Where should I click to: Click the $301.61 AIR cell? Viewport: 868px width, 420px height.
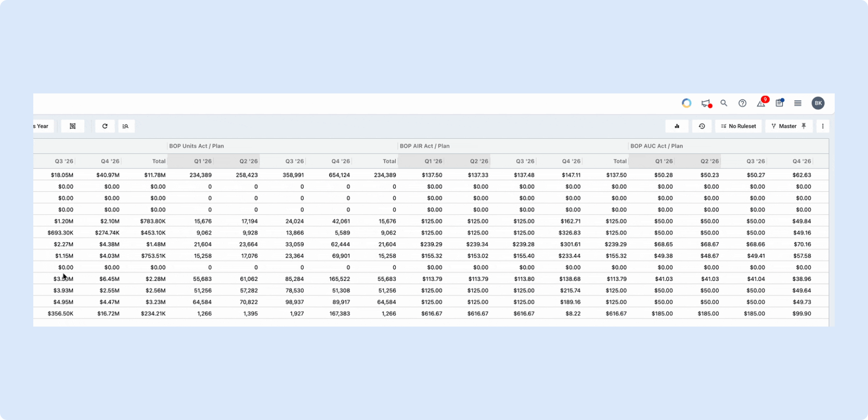point(570,244)
